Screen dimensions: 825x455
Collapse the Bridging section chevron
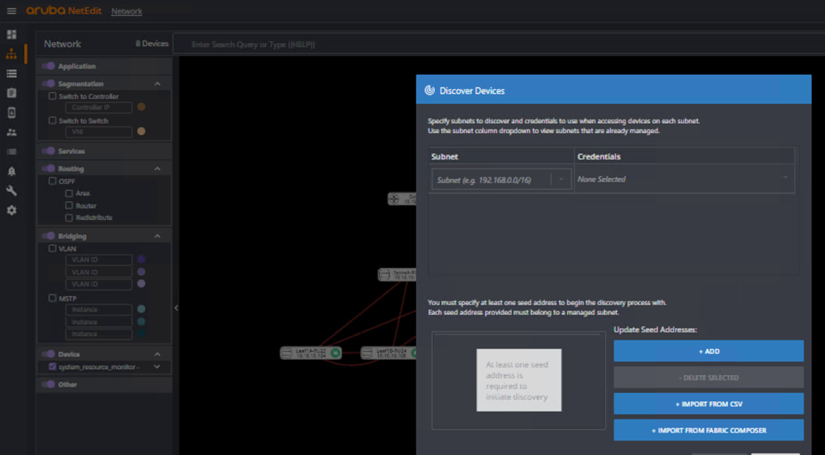tap(157, 236)
